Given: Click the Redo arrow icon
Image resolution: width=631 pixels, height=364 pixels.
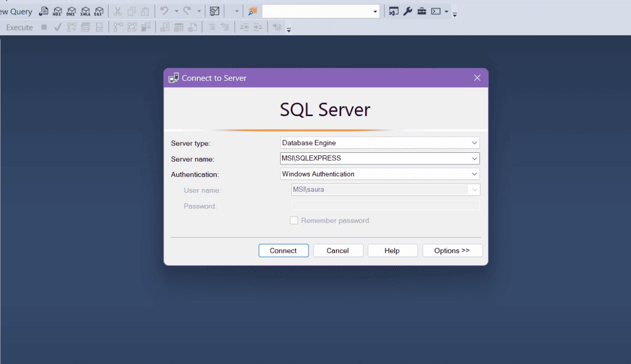Looking at the screenshot, I should (x=187, y=11).
